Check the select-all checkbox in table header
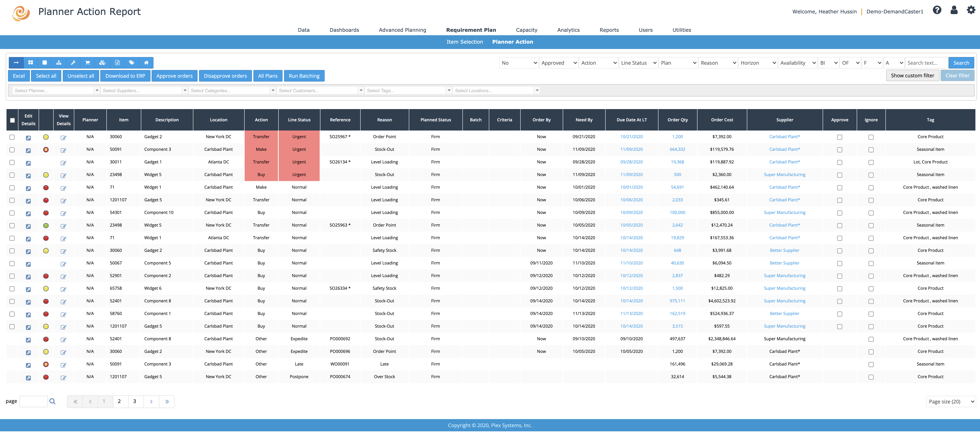This screenshot has width=980, height=439. coord(12,120)
